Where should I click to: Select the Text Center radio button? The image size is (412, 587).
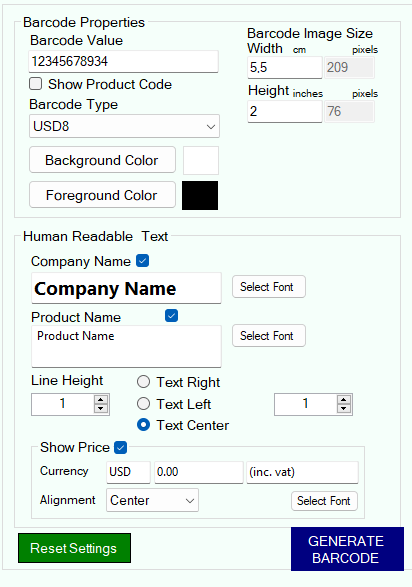(143, 425)
